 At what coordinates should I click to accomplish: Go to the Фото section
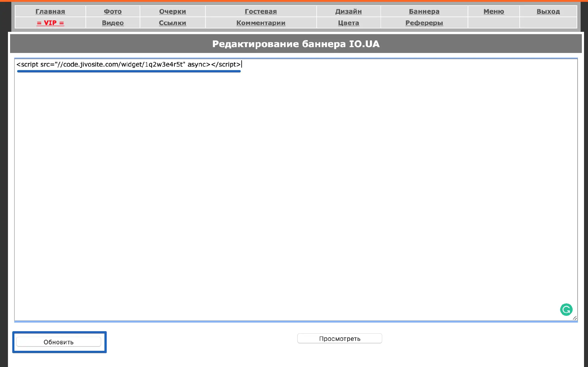pyautogui.click(x=113, y=11)
